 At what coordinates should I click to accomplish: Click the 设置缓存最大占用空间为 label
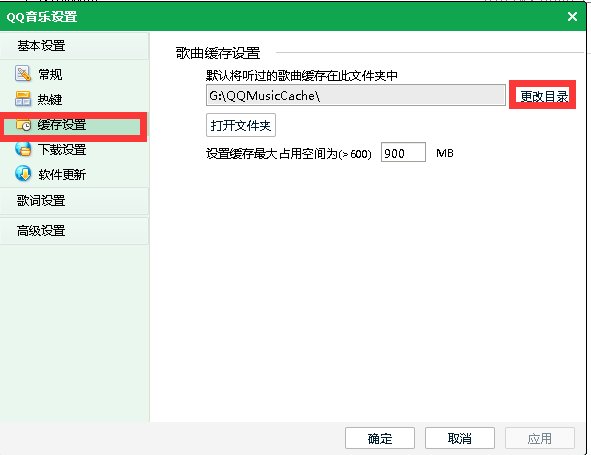coord(289,153)
